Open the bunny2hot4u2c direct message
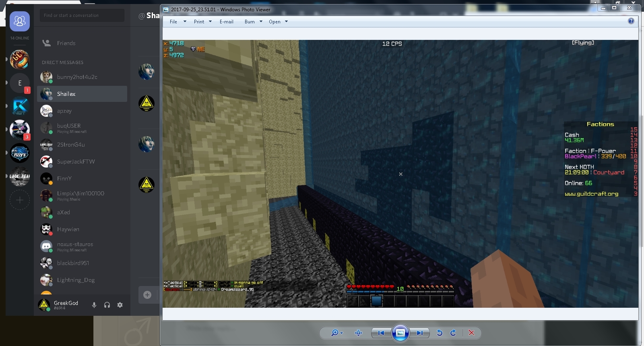The image size is (644, 346). [82, 77]
